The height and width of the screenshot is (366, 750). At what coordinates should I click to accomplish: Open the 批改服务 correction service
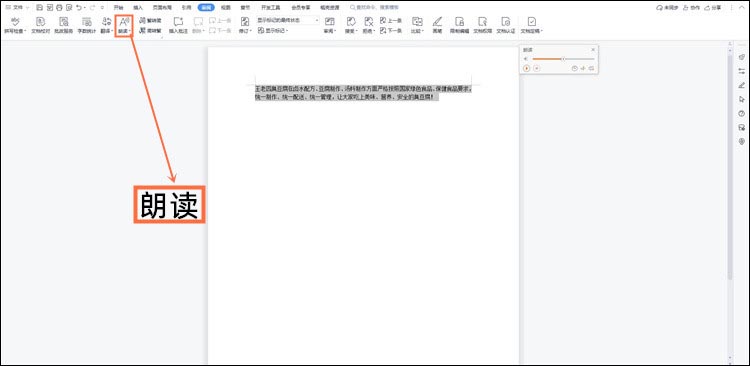[64, 25]
